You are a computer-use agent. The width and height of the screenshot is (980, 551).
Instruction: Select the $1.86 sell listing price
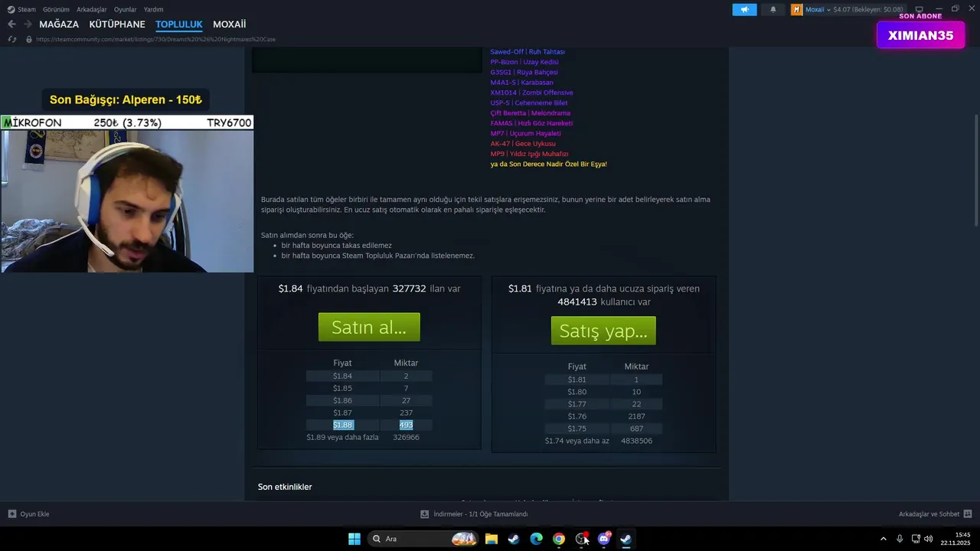[342, 400]
